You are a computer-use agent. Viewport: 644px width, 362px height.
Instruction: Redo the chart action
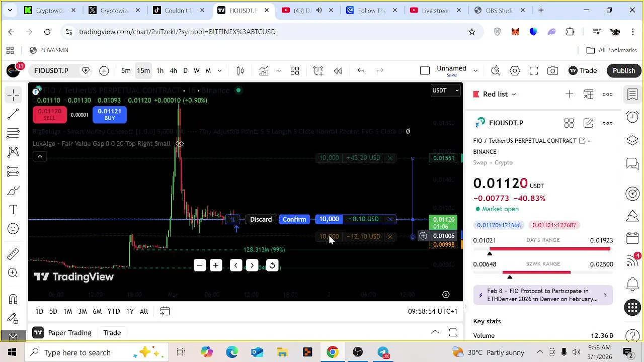pyautogui.click(x=380, y=71)
